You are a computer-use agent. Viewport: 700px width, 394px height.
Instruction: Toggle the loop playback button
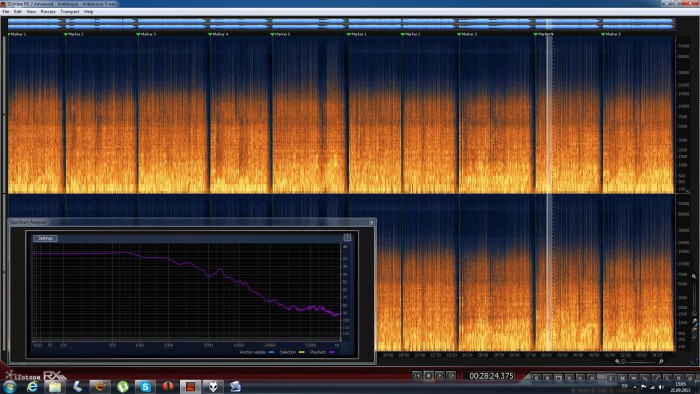click(451, 376)
